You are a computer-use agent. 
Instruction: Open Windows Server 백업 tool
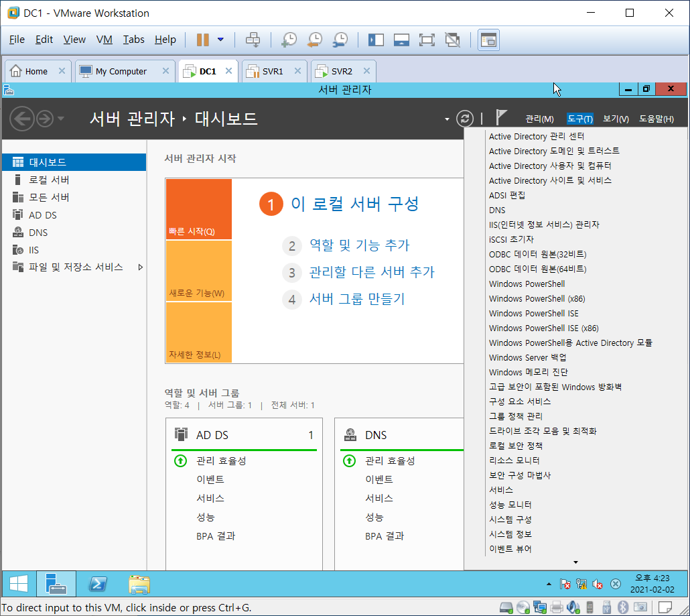tap(527, 357)
